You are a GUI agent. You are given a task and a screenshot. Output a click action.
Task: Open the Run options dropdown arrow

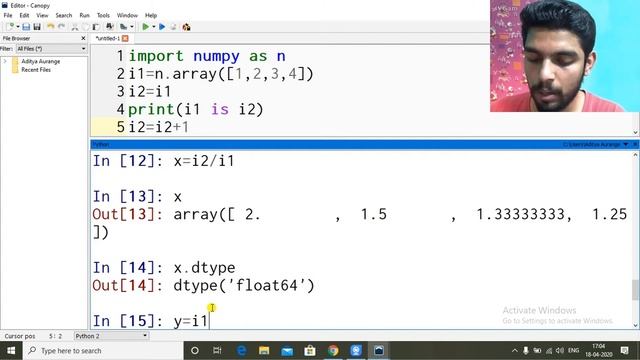tap(153, 27)
